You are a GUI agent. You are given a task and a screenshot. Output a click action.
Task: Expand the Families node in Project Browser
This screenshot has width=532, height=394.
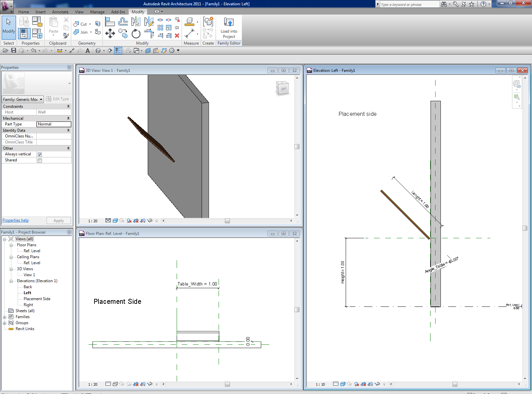(5, 317)
